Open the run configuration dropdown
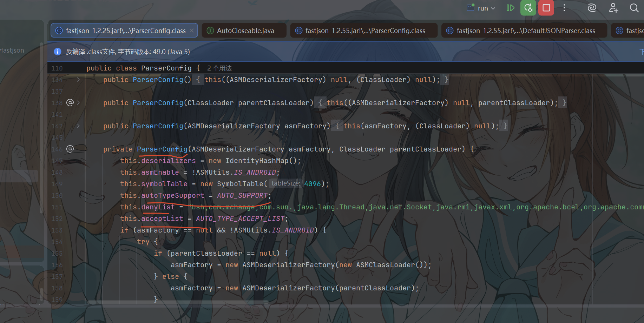 pyautogui.click(x=481, y=8)
